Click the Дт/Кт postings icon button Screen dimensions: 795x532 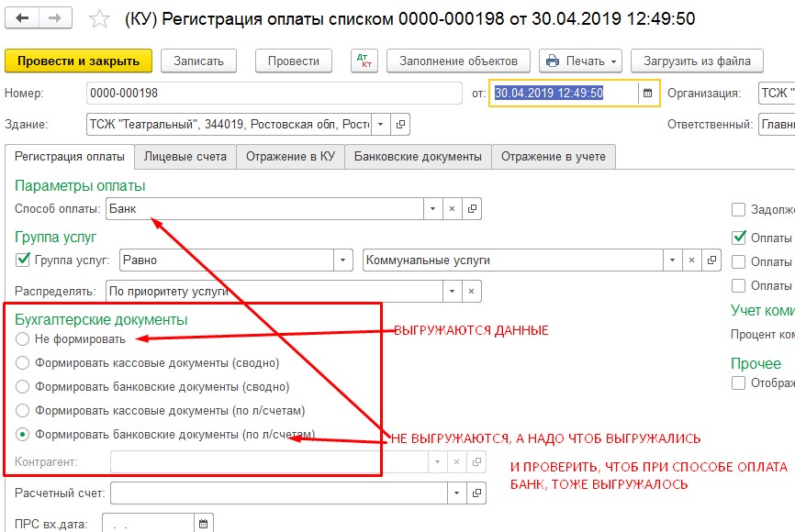pos(364,61)
